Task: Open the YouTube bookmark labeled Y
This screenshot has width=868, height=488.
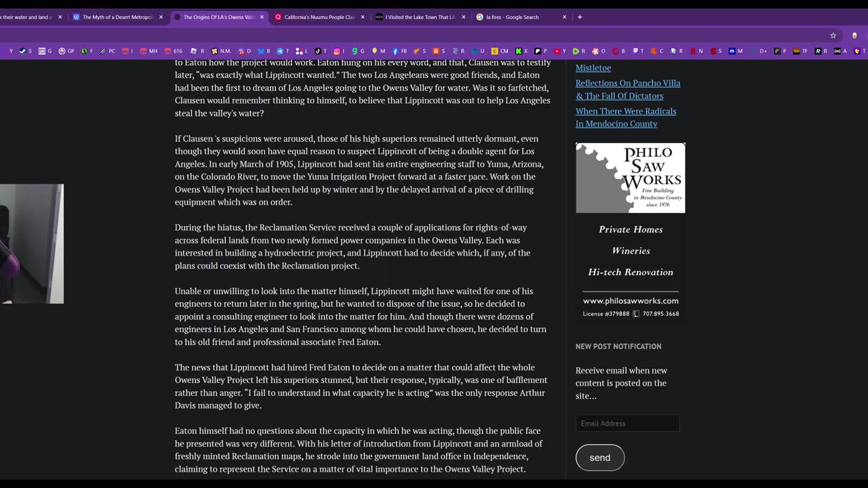Action: [x=560, y=51]
